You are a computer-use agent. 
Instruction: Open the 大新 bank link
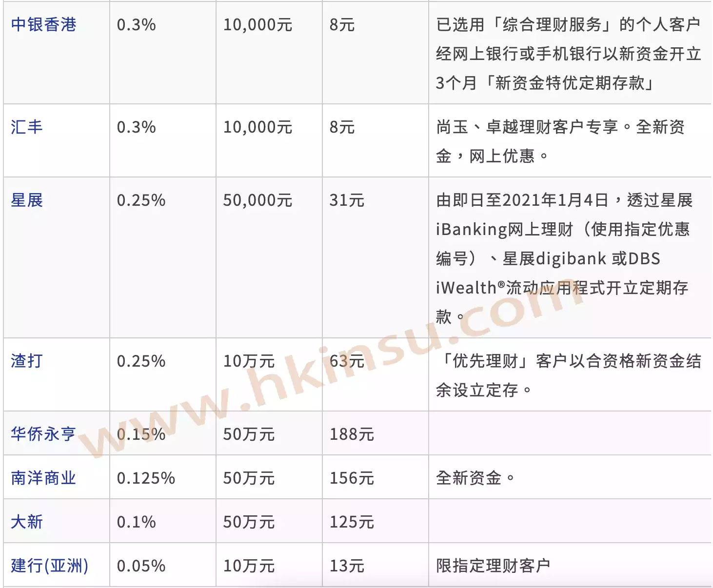pos(27,522)
